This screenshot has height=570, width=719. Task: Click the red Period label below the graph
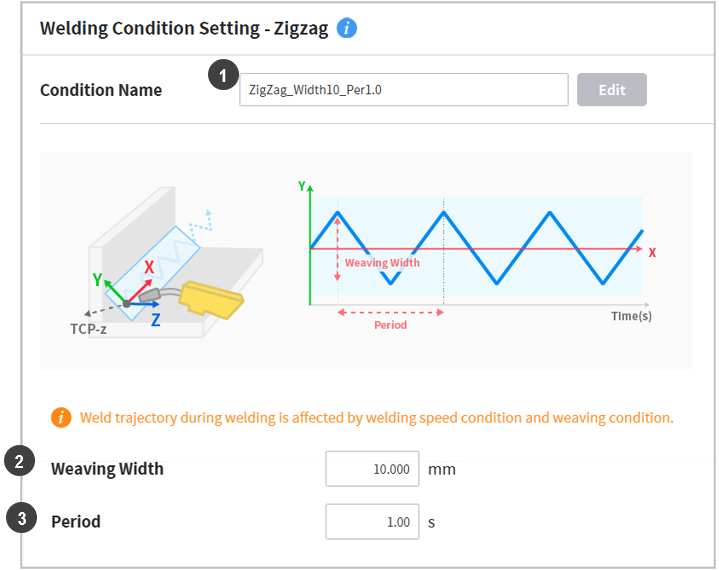(x=390, y=325)
